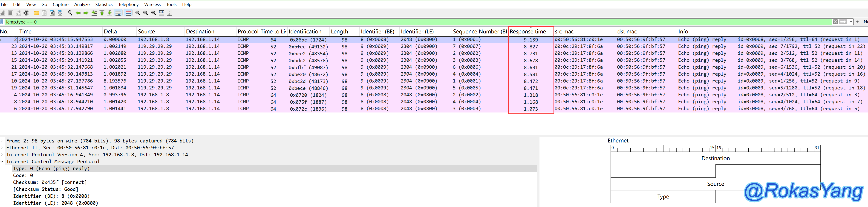Click the open capture file folder icon

(36, 13)
